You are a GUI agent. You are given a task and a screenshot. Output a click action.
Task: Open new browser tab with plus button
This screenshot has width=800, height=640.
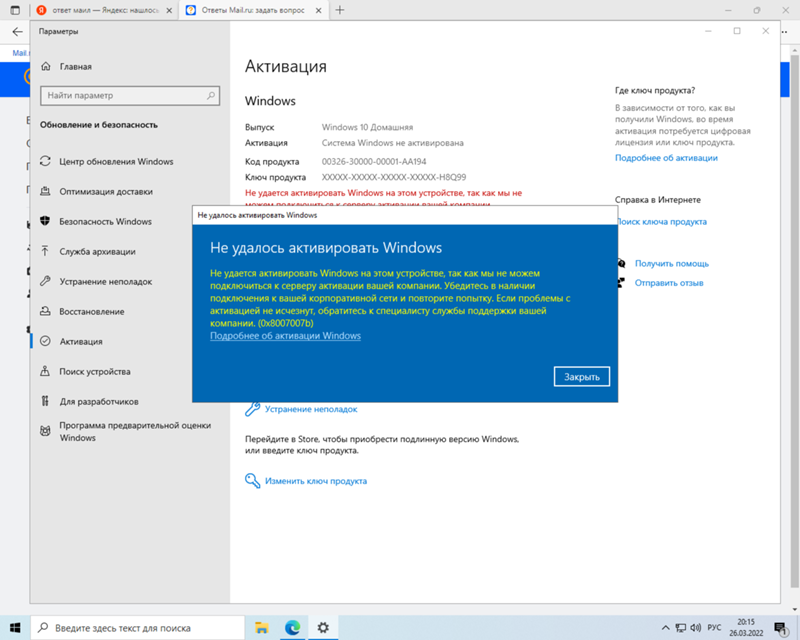point(340,9)
